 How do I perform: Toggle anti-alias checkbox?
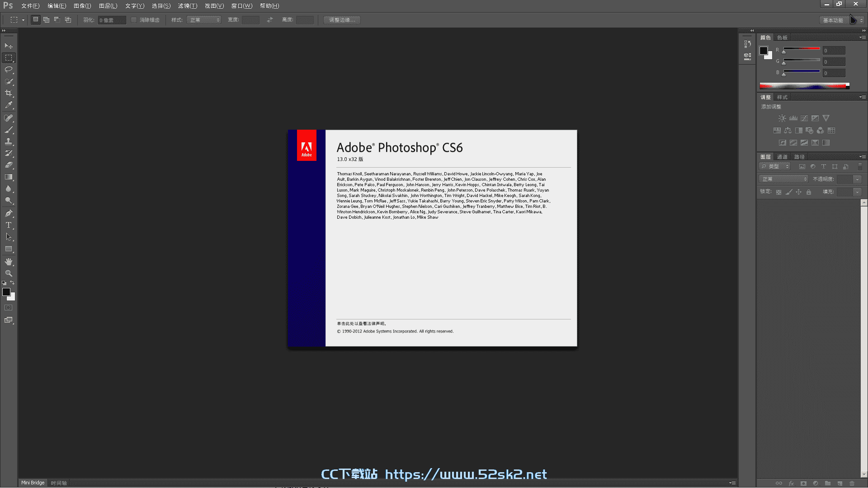(134, 20)
